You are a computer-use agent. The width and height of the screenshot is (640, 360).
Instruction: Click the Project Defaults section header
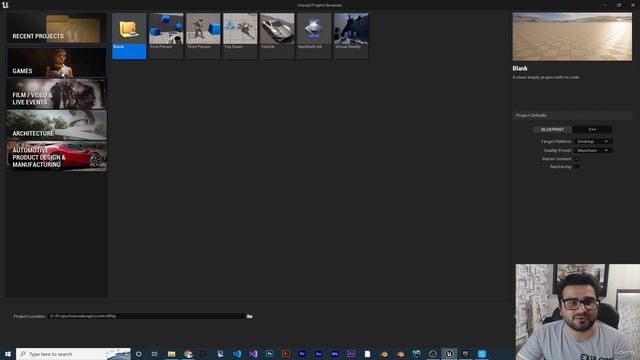point(572,116)
